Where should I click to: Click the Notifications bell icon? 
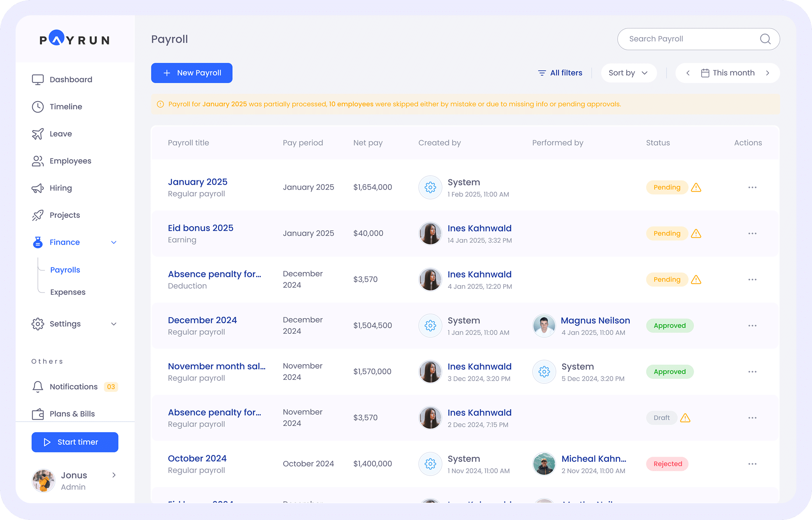tap(38, 386)
